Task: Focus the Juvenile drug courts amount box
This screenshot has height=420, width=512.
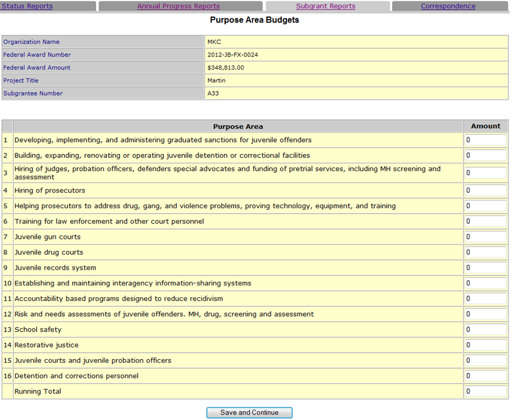Action: (485, 252)
